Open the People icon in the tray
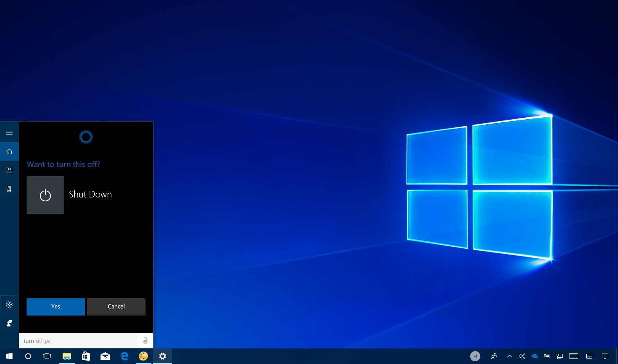 494,356
